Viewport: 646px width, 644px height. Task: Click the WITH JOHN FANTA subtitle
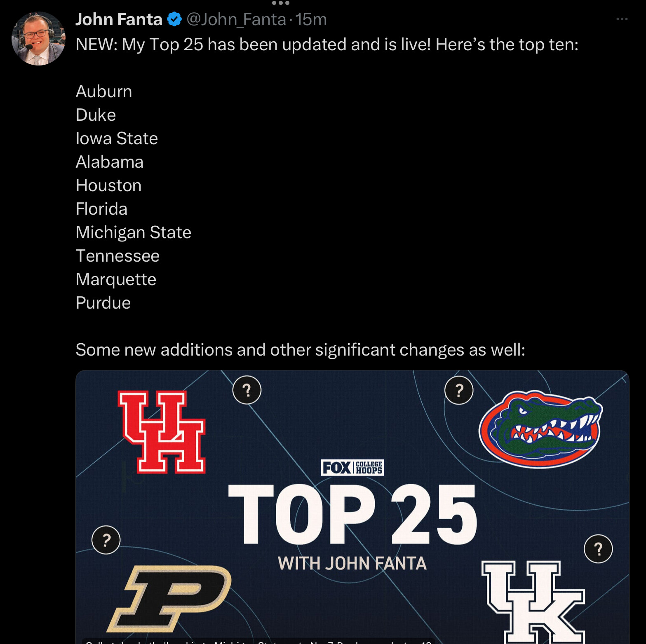tap(352, 563)
